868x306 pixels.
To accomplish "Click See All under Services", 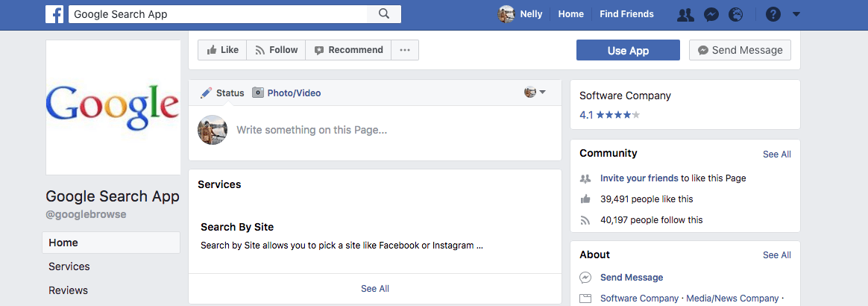I will click(375, 289).
